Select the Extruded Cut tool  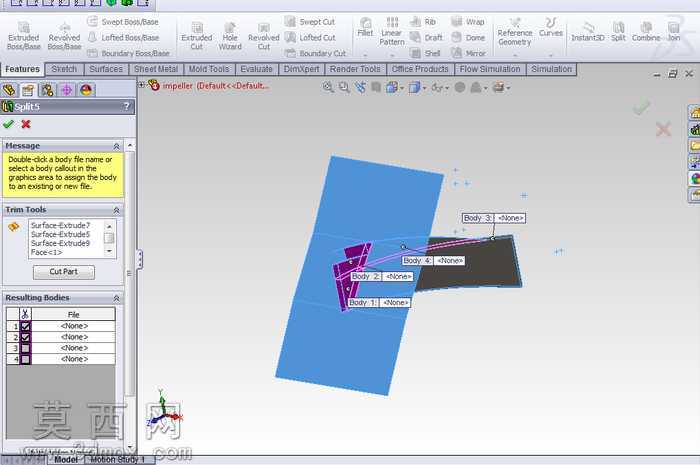pos(197,35)
